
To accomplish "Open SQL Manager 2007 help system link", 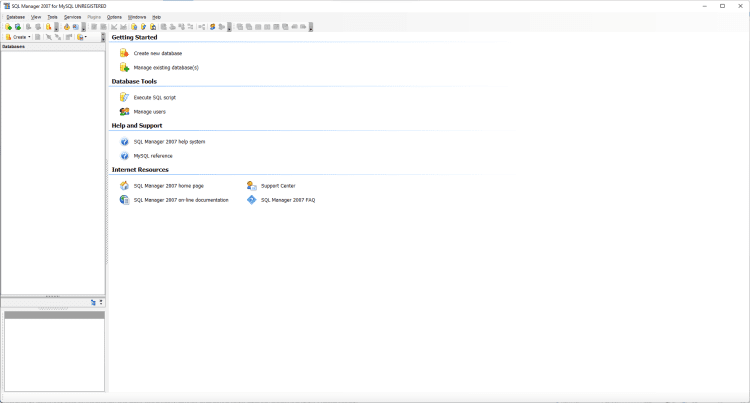I will [169, 142].
